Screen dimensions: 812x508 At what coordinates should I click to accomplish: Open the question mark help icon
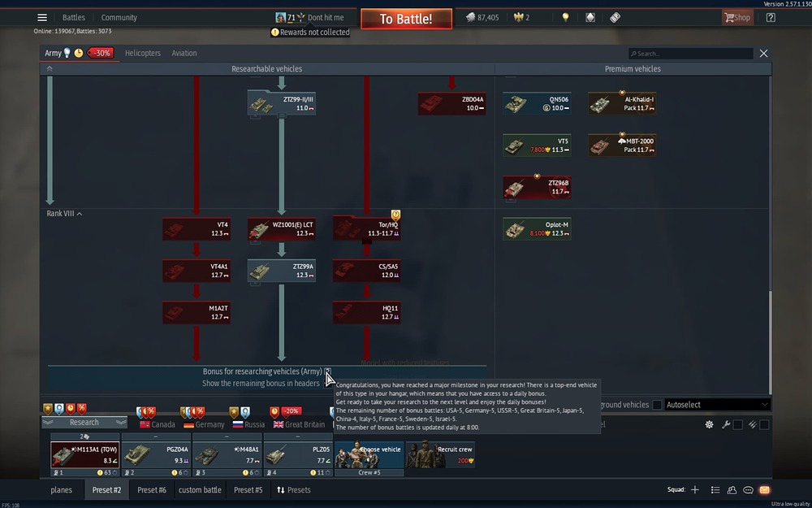coord(771,18)
